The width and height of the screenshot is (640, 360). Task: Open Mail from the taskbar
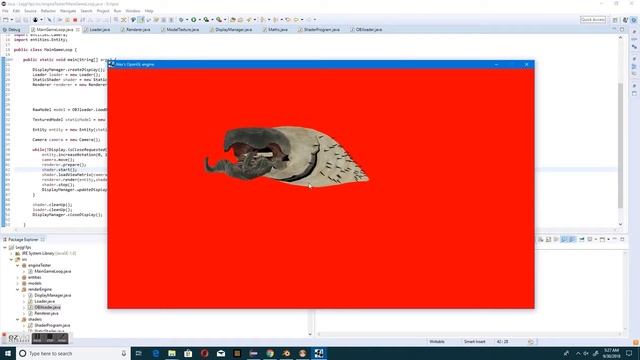pos(221,353)
